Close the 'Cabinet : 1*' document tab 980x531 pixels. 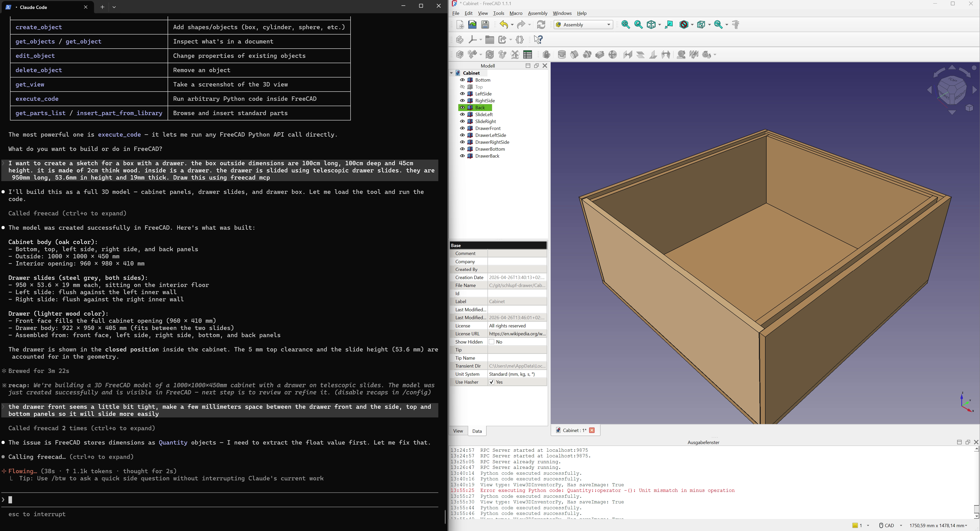(x=592, y=430)
